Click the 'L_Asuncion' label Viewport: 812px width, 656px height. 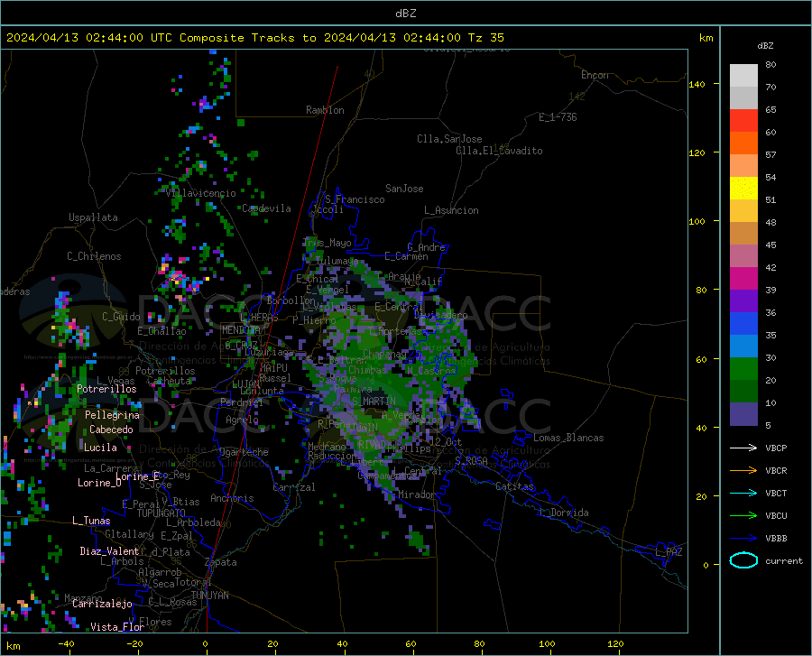coord(451,210)
